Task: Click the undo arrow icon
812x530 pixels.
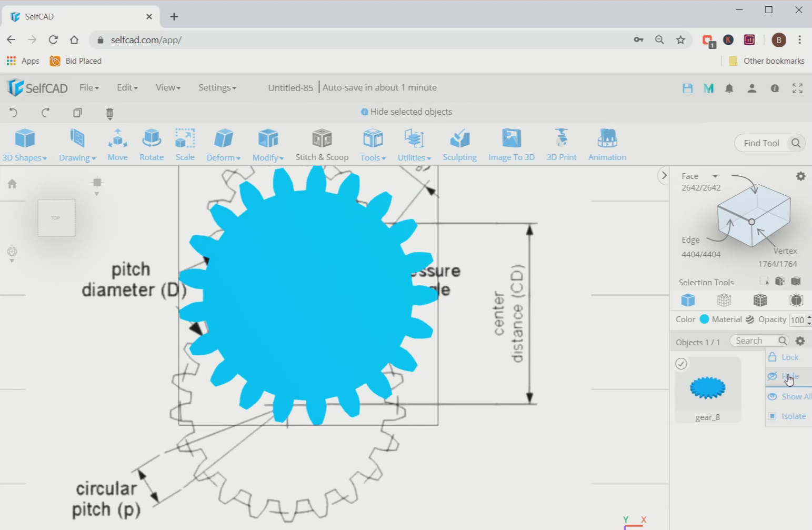Action: pos(14,112)
